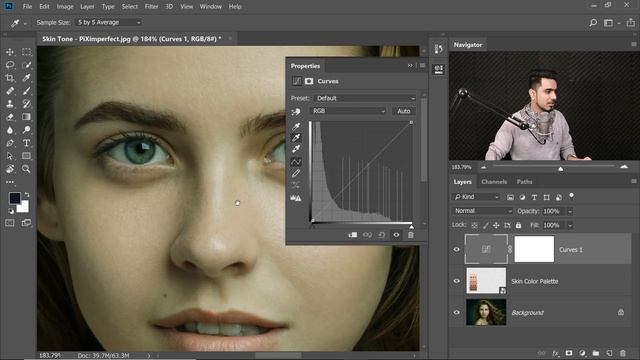Select the Move tool
Image resolution: width=640 pixels, height=360 pixels.
click(10, 52)
